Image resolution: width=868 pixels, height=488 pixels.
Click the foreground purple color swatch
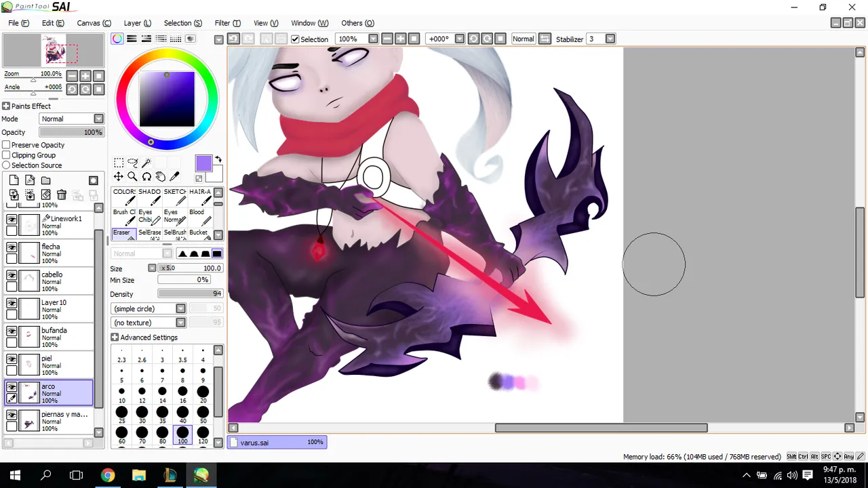tap(203, 163)
